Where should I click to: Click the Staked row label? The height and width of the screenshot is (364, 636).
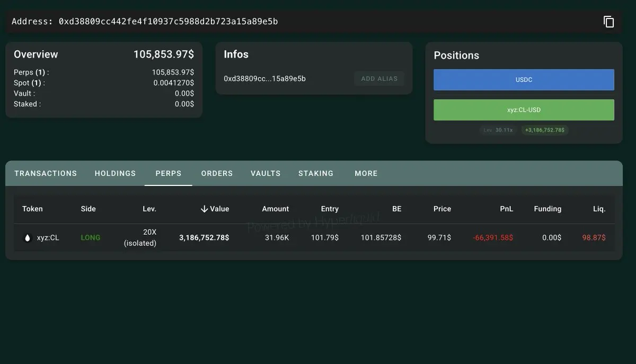[27, 104]
